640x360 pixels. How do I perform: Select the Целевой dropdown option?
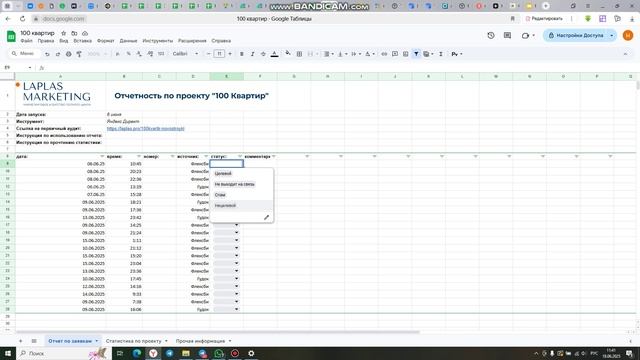[x=223, y=173]
